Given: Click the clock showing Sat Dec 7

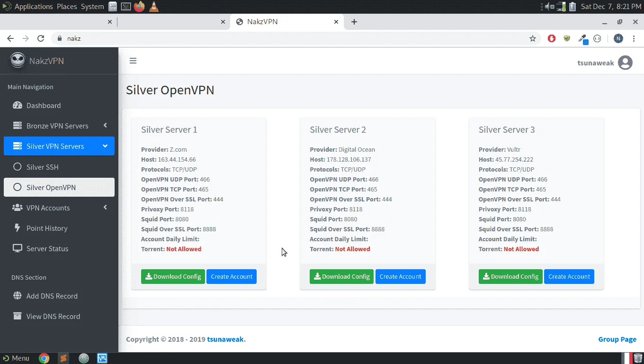Looking at the screenshot, I should click(x=611, y=7).
